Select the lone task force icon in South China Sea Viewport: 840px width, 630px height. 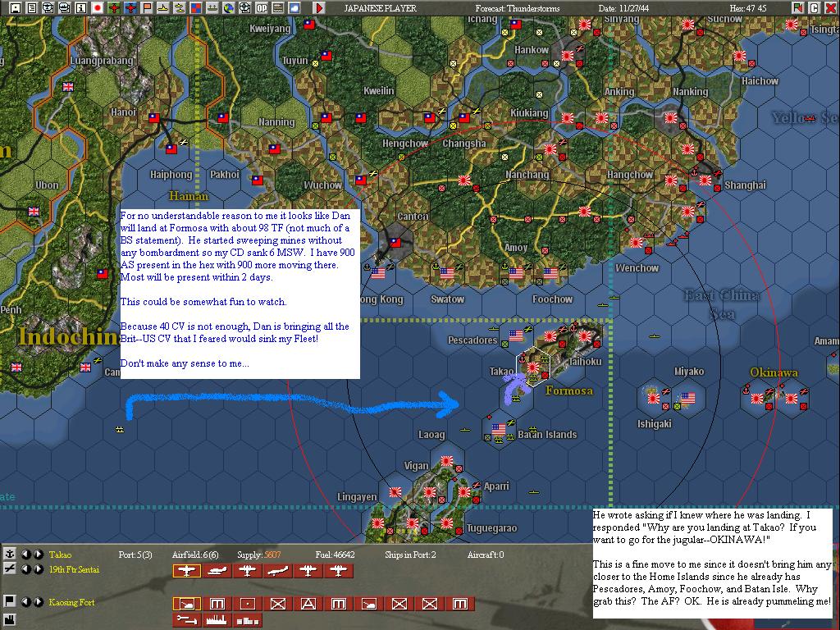(x=120, y=429)
